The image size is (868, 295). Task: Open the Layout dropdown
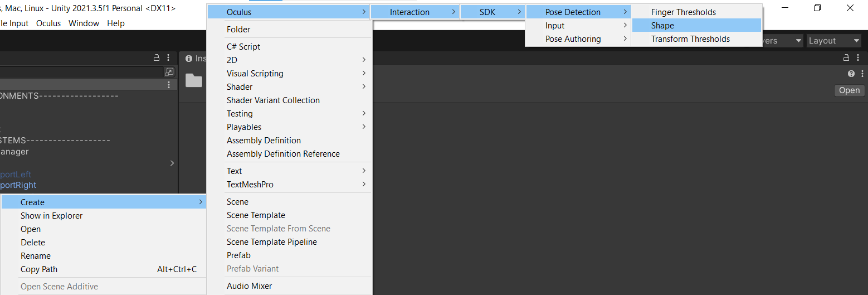833,41
